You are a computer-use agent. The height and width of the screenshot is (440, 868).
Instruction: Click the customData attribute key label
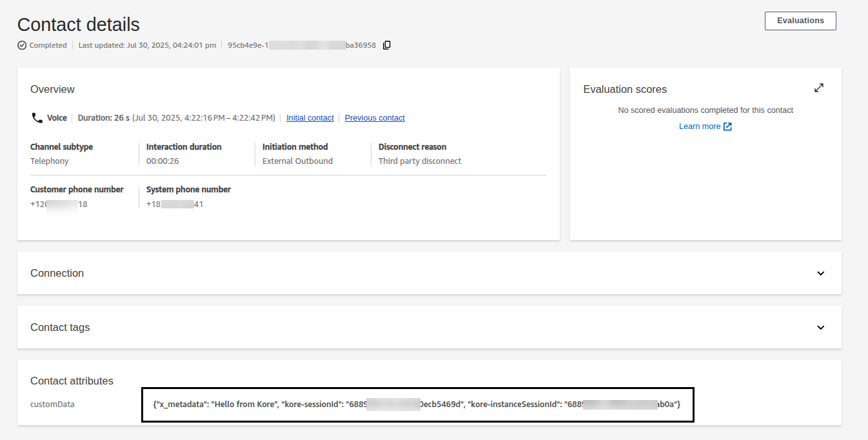coord(52,405)
